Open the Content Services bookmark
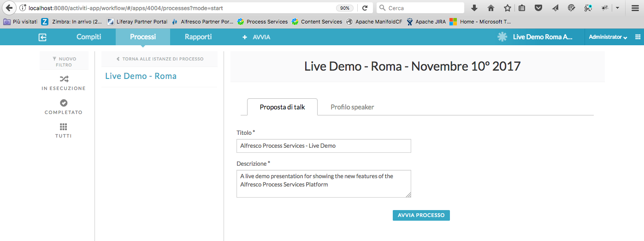The image size is (644, 241). [x=317, y=22]
